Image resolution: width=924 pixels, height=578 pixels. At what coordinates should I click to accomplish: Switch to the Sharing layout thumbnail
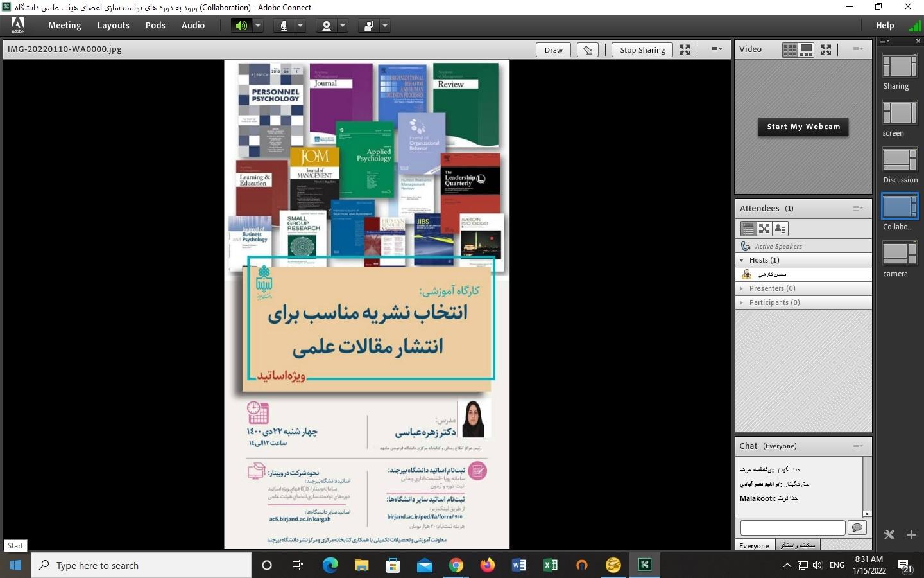(900, 66)
